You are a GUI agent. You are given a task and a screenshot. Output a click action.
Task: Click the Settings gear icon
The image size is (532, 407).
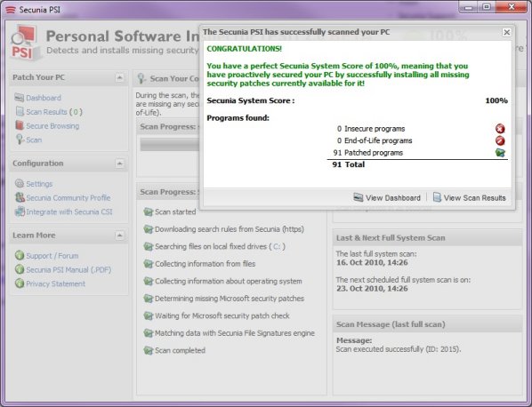pyautogui.click(x=20, y=184)
